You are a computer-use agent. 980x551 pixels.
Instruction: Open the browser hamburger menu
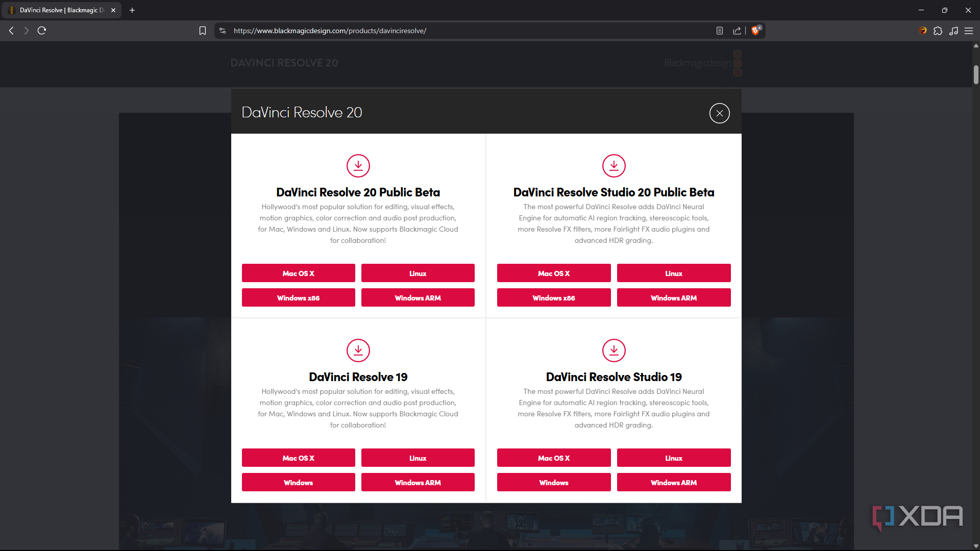tap(969, 31)
